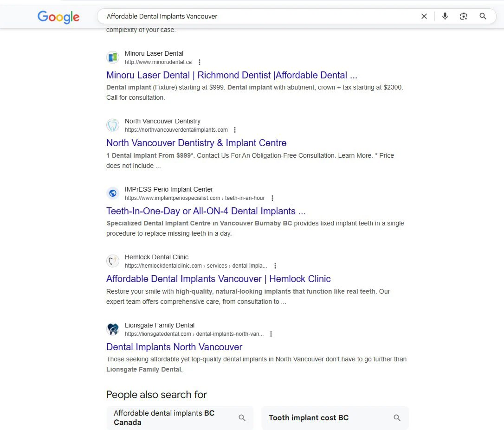Click snippet Specialized Dental Implant Centre in Vancouver

[255, 229]
